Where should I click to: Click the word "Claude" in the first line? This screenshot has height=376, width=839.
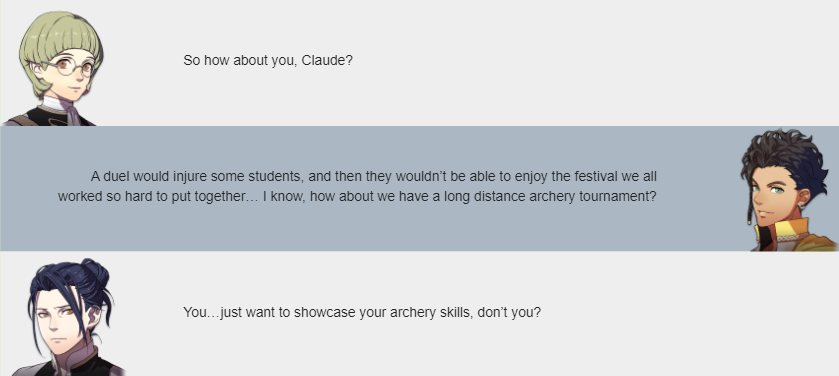[323, 60]
